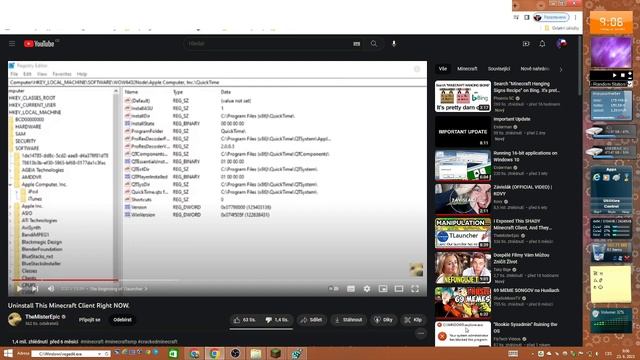Open the YouTube hamburger guide menu

[12, 44]
